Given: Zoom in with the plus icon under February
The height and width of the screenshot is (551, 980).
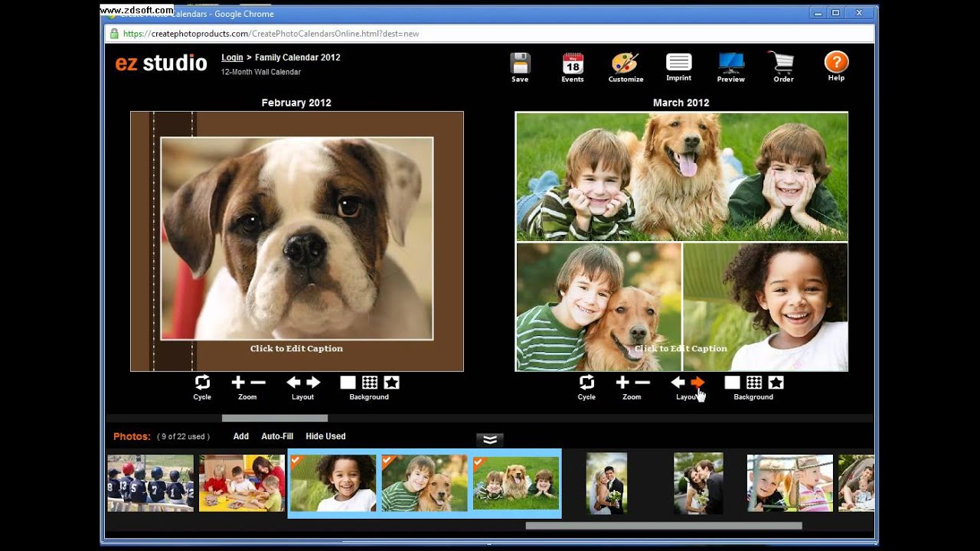Looking at the screenshot, I should point(238,382).
